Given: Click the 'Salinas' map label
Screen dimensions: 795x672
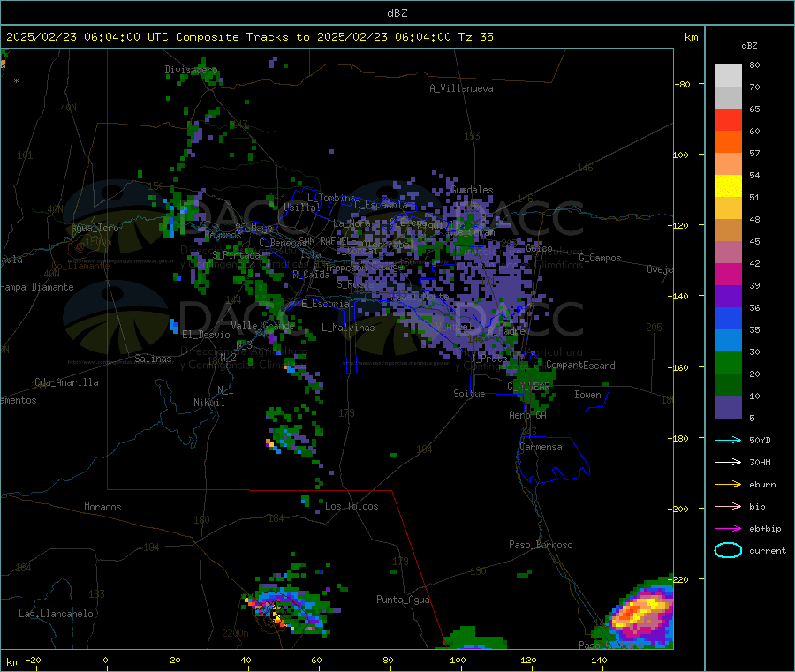Looking at the screenshot, I should [153, 359].
